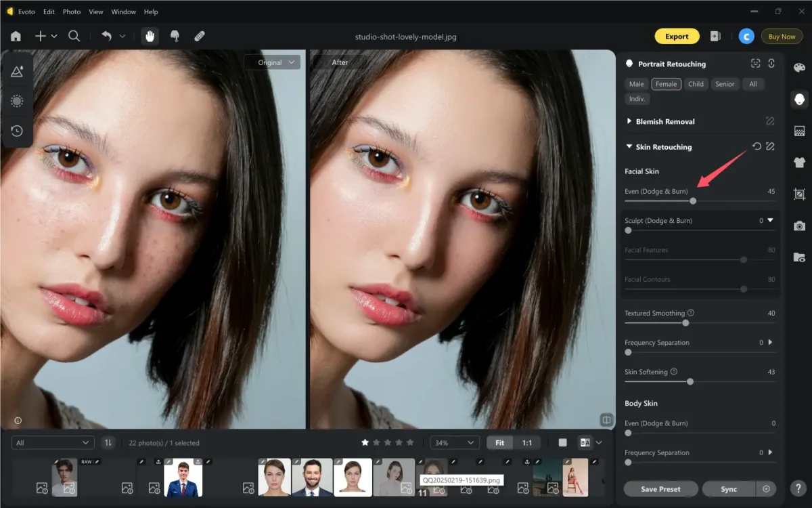Viewport: 812px width, 508px height.
Task: Select the bearded man portrait thumbnail
Action: pos(312,478)
